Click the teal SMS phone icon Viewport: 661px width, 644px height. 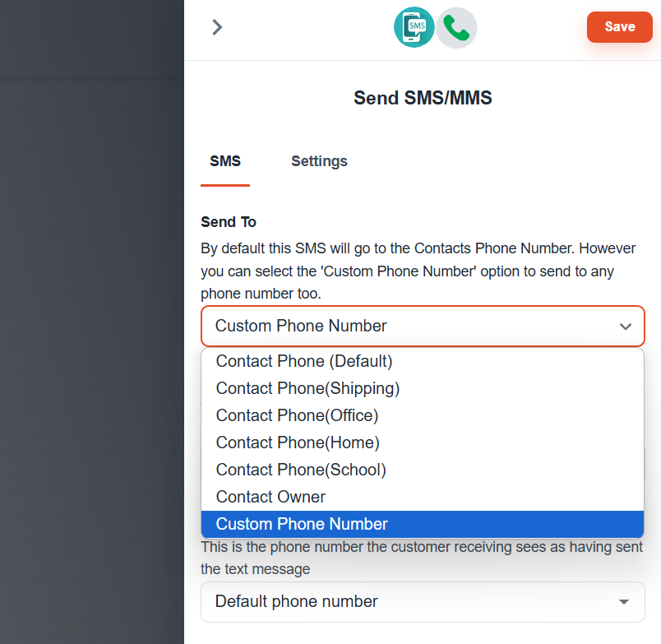pos(414,27)
